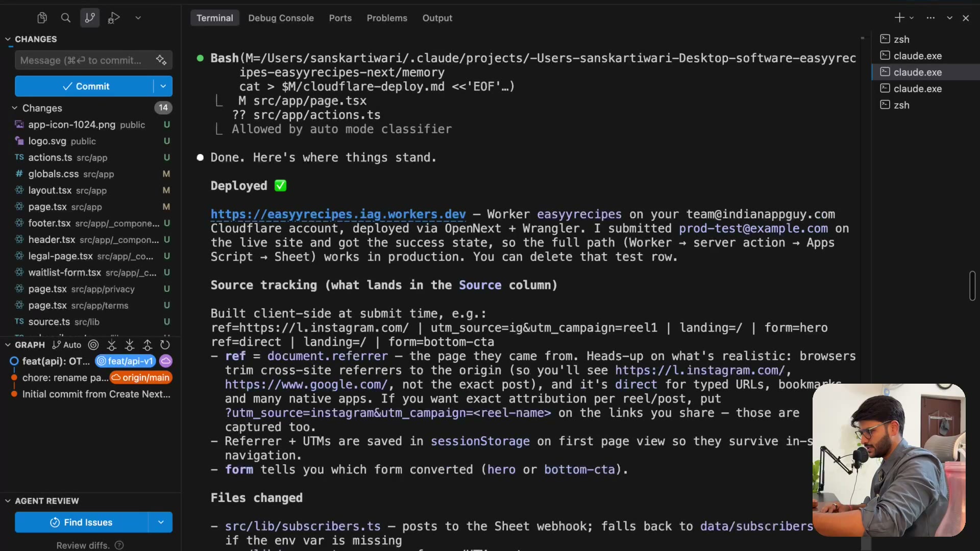Open app-icon-1024.png in the changes list
The height and width of the screenshot is (551, 980).
pos(91,124)
